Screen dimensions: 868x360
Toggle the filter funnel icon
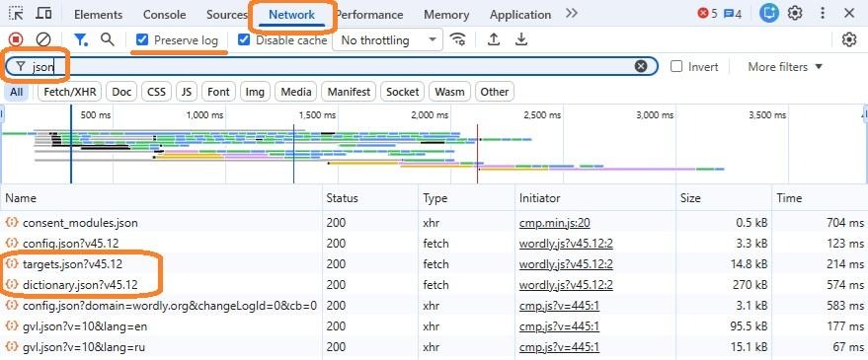81,39
